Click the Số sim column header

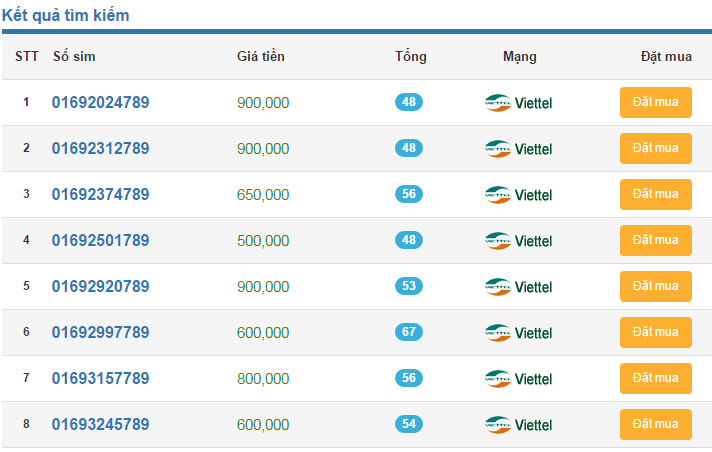pyautogui.click(x=74, y=56)
